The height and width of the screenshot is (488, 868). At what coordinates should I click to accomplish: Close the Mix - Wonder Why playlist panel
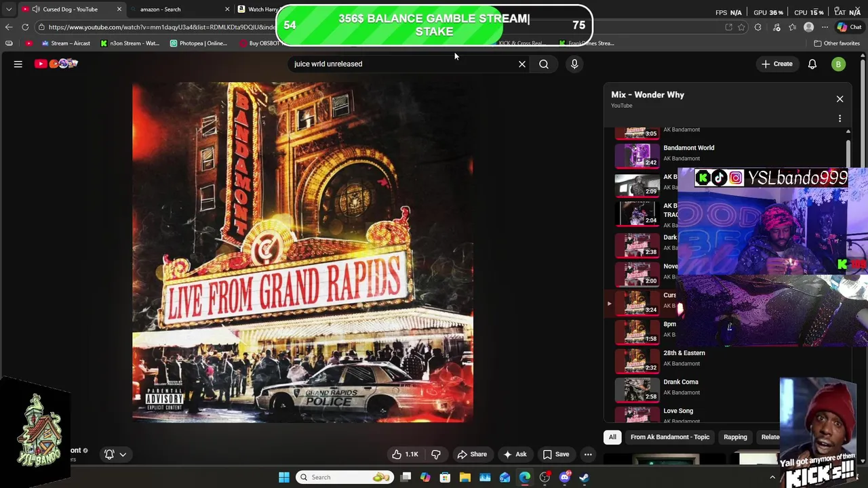point(840,99)
